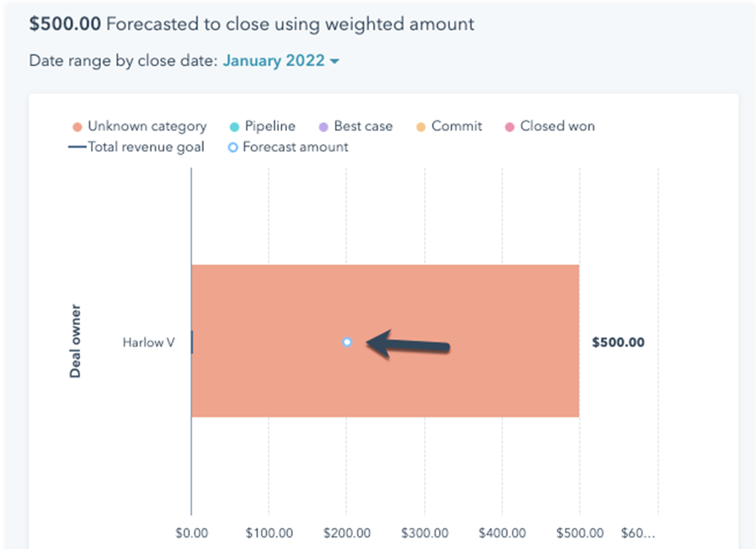Click the Forecast amount circle legend icon
Viewport: 756px width, 549px height.
[233, 147]
